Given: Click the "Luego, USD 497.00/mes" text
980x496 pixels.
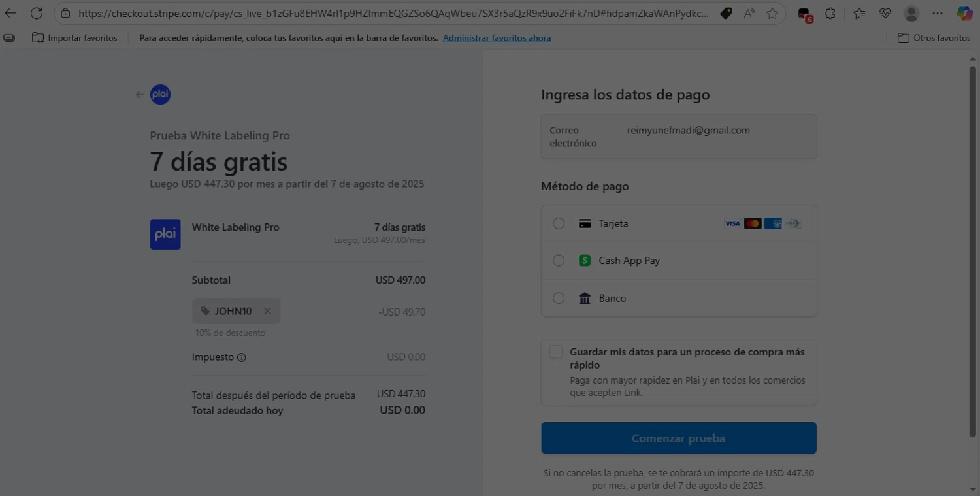Looking at the screenshot, I should [x=380, y=240].
